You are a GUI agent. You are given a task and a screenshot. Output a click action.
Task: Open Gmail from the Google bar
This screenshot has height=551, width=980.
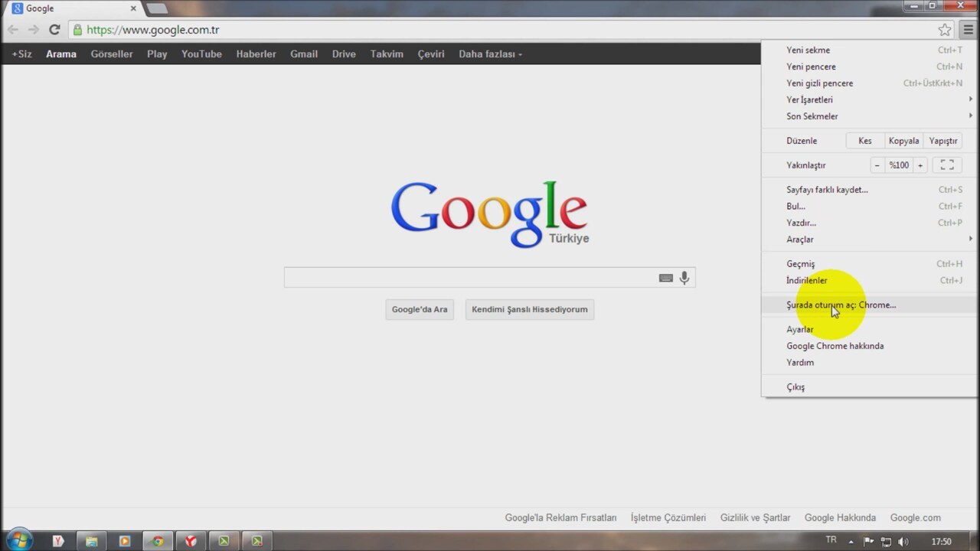[x=304, y=54]
